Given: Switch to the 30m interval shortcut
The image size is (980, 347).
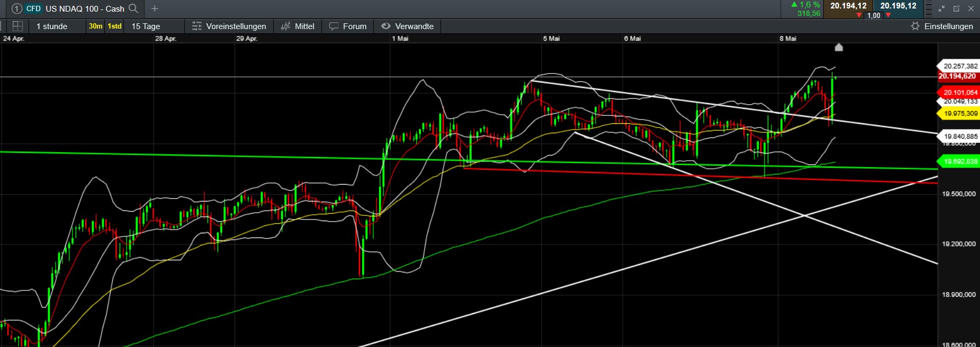Looking at the screenshot, I should point(96,26).
